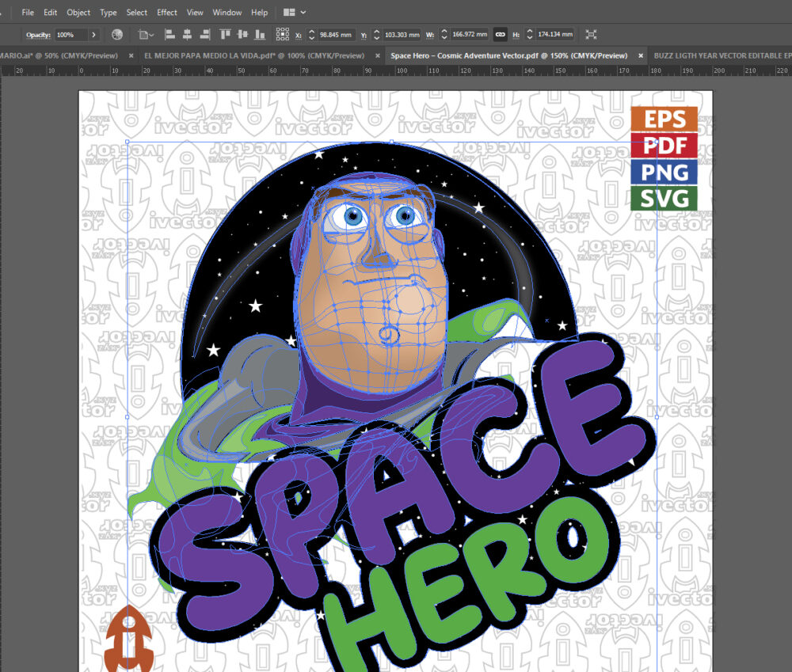This screenshot has height=672, width=792.
Task: Click Vertical Align Top icon
Action: [x=225, y=34]
